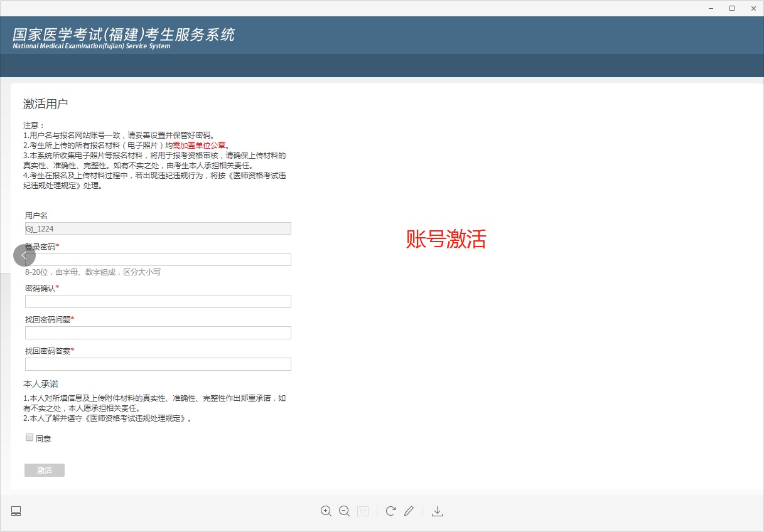Click the red 账号激活 label

(446, 239)
